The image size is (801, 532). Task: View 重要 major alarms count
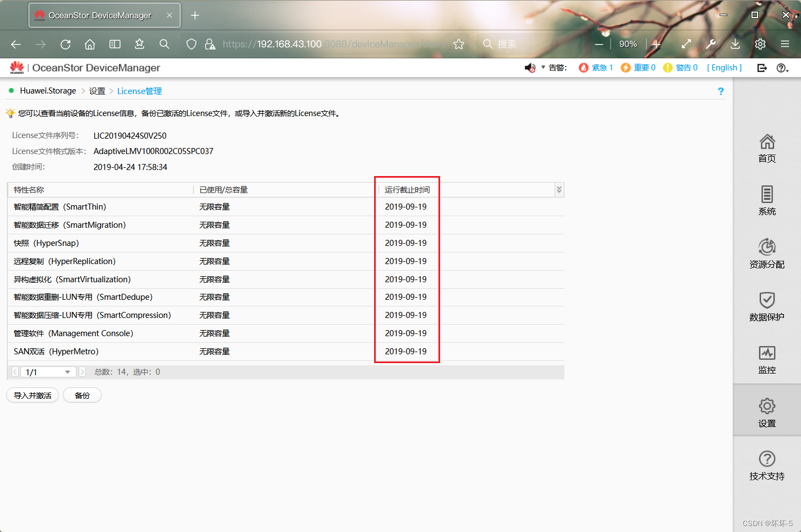point(638,68)
